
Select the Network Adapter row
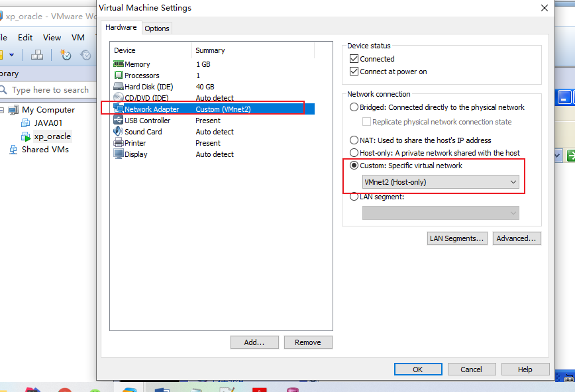[213, 109]
